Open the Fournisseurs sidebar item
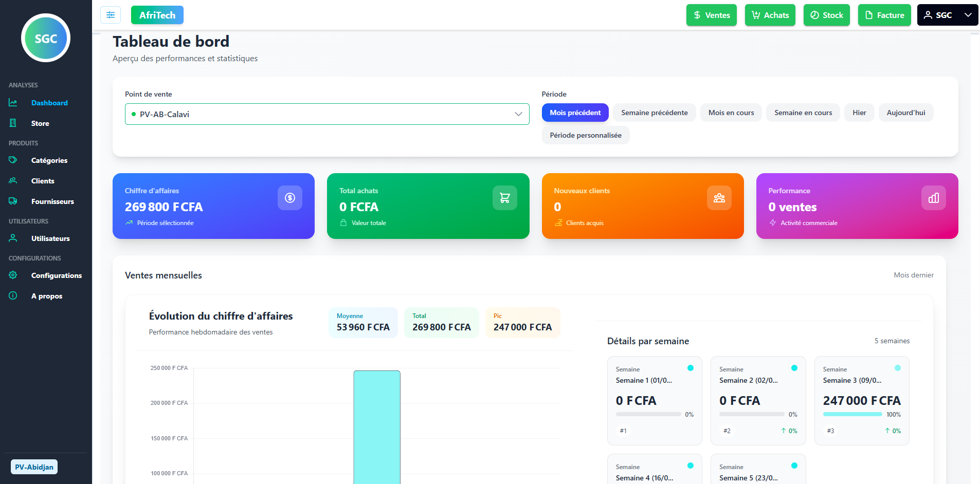This screenshot has height=484, width=980. pyautogui.click(x=52, y=201)
